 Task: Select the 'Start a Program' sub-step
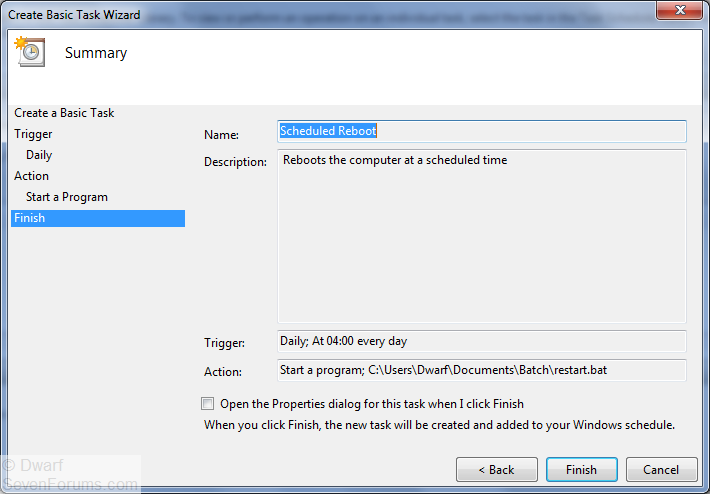click(x=67, y=197)
